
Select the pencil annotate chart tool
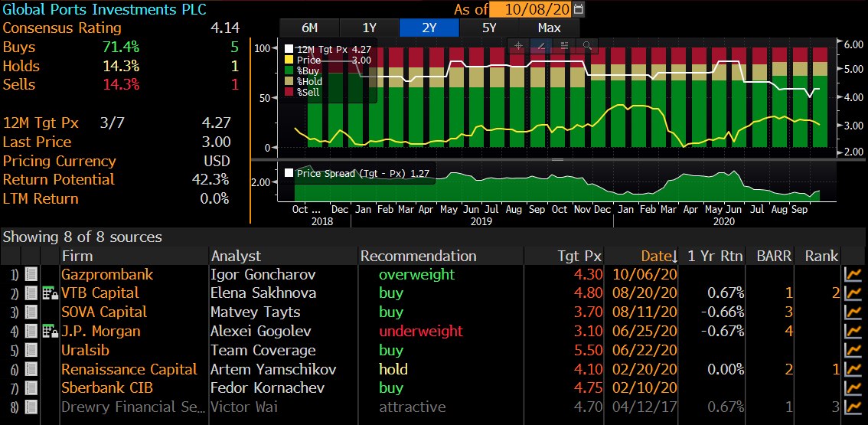coord(541,46)
